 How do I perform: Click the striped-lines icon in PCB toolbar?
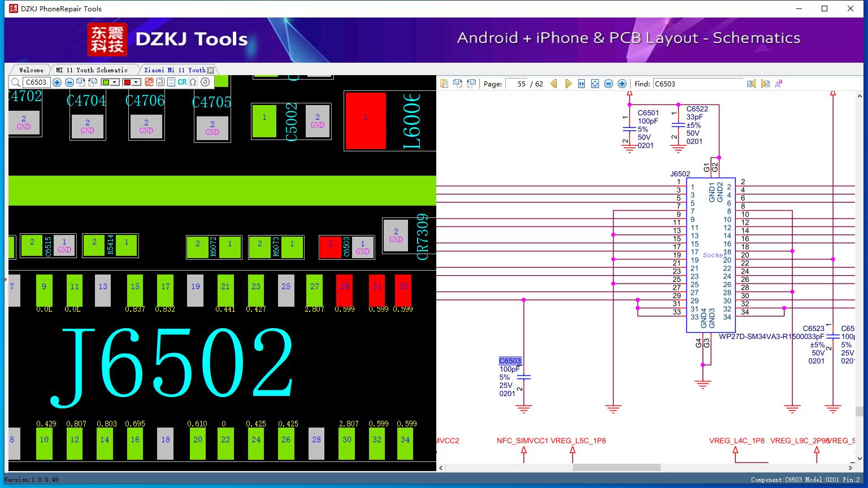[171, 82]
